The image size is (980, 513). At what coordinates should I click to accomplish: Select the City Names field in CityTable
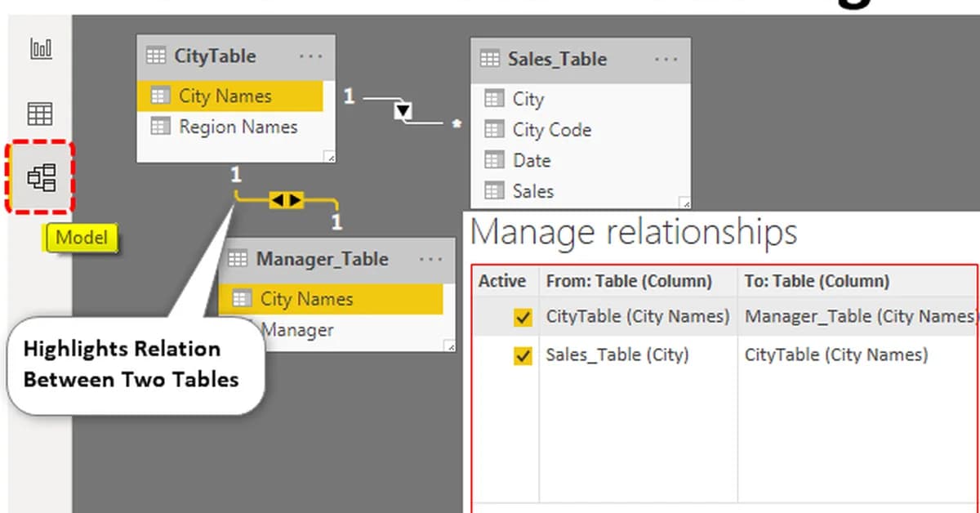[x=225, y=96]
